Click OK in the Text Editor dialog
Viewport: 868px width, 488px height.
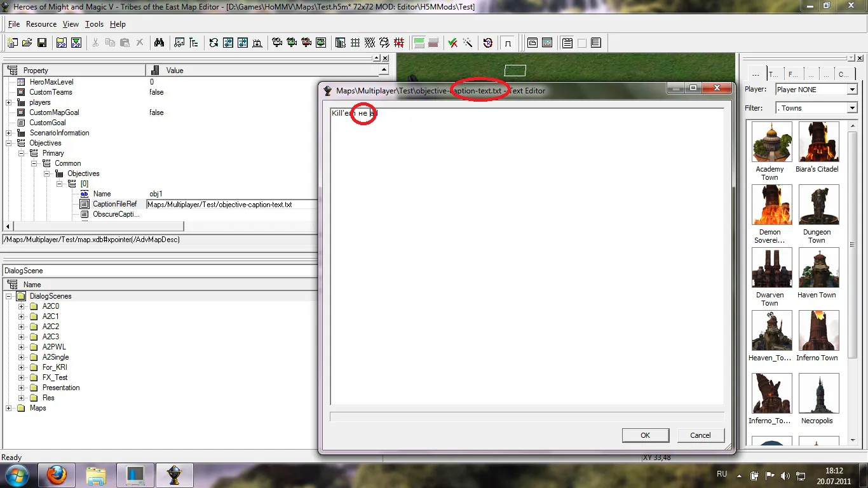click(645, 435)
